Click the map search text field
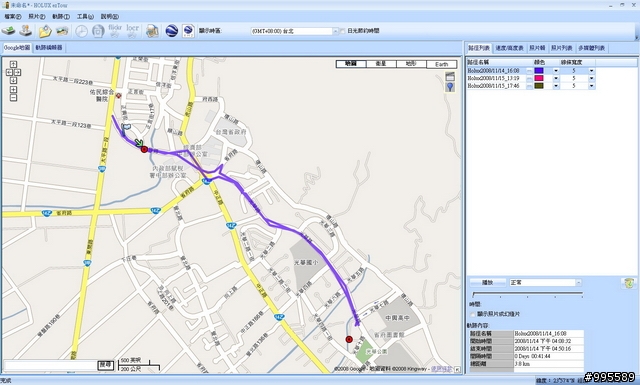The height and width of the screenshot is (385, 640). [50, 365]
